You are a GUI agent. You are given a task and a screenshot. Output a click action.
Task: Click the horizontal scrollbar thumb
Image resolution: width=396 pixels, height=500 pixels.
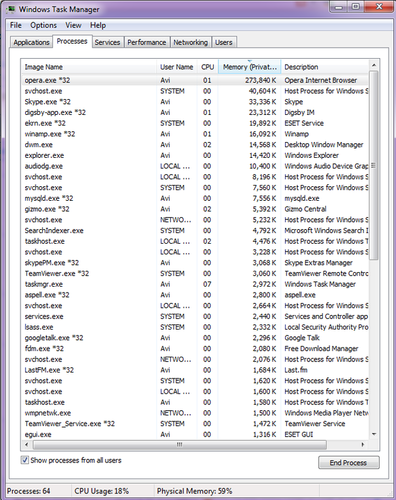(x=180, y=444)
